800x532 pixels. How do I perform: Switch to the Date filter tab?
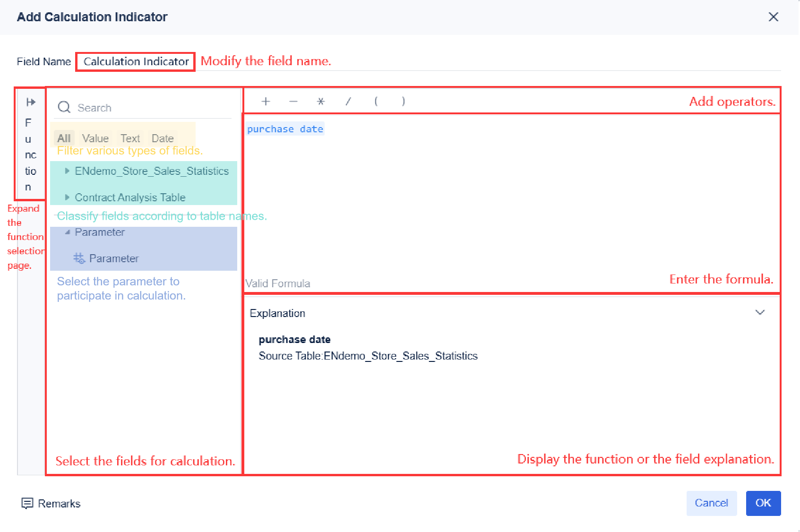(162, 138)
